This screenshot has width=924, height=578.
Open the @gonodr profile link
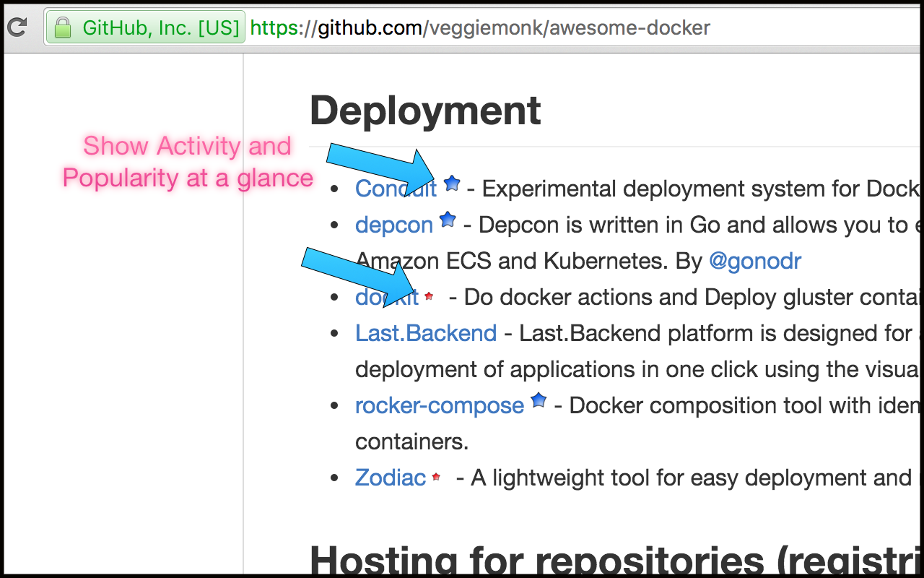pyautogui.click(x=755, y=261)
